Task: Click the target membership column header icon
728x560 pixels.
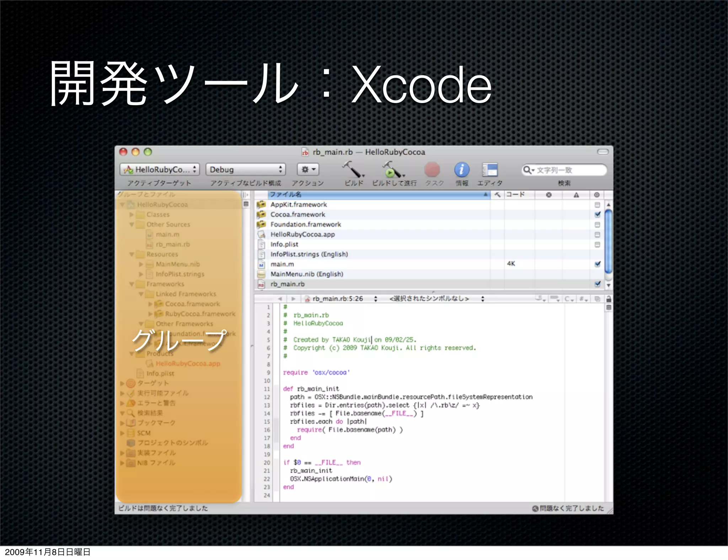Action: click(597, 195)
